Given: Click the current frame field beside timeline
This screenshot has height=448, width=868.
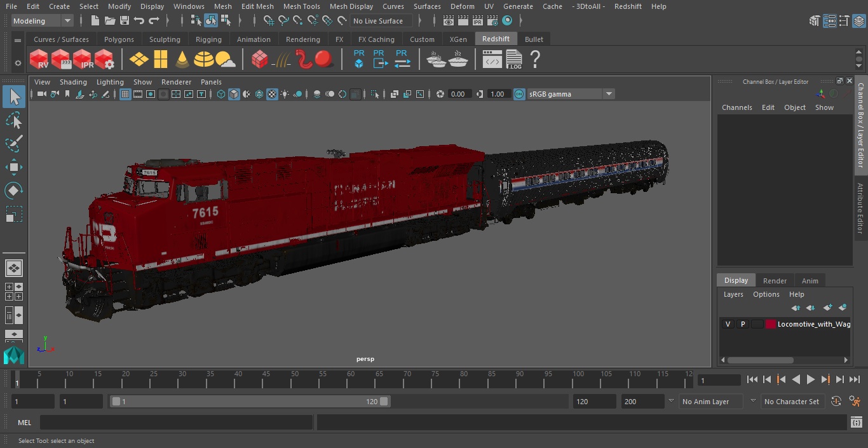Looking at the screenshot, I should pyautogui.click(x=719, y=380).
